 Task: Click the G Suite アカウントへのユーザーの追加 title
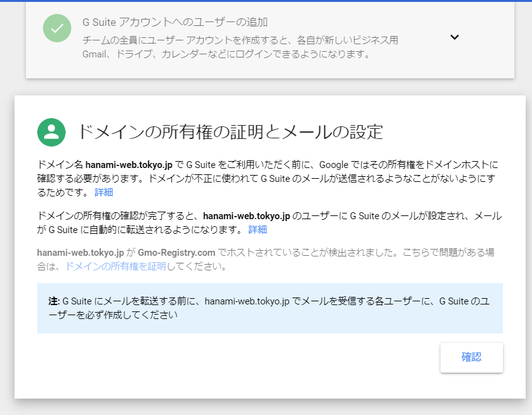coord(175,22)
